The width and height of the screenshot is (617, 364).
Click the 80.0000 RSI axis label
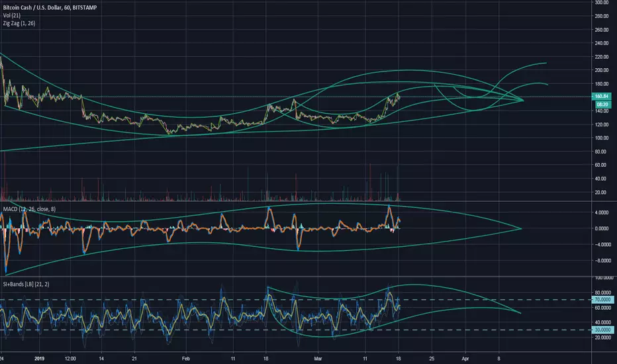(x=602, y=293)
